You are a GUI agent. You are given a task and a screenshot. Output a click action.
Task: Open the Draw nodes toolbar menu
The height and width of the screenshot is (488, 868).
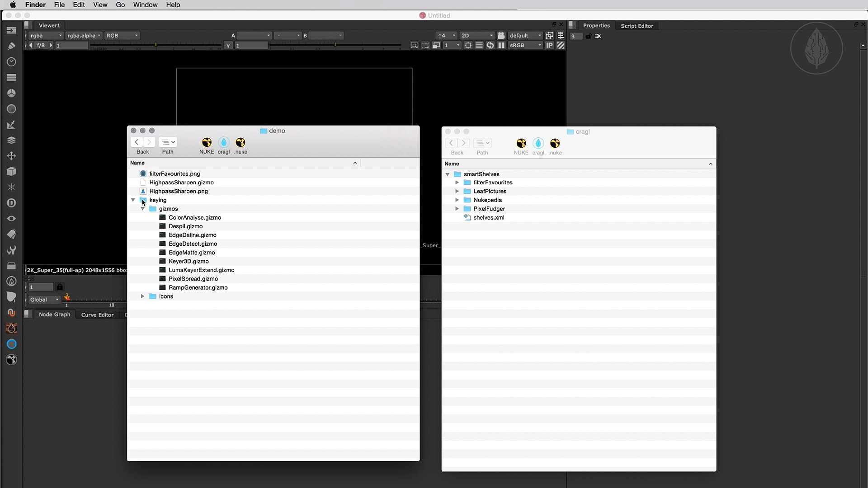[x=11, y=46]
